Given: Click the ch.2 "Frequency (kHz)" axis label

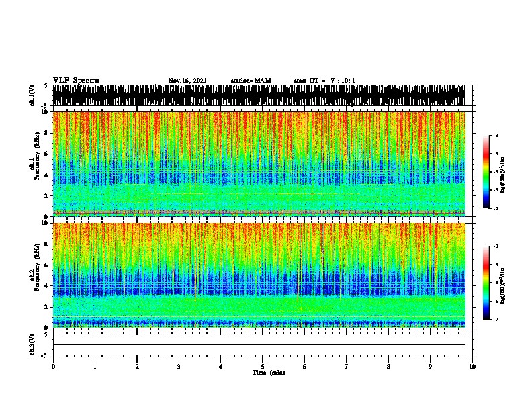Looking at the screenshot, I should coord(37,267).
